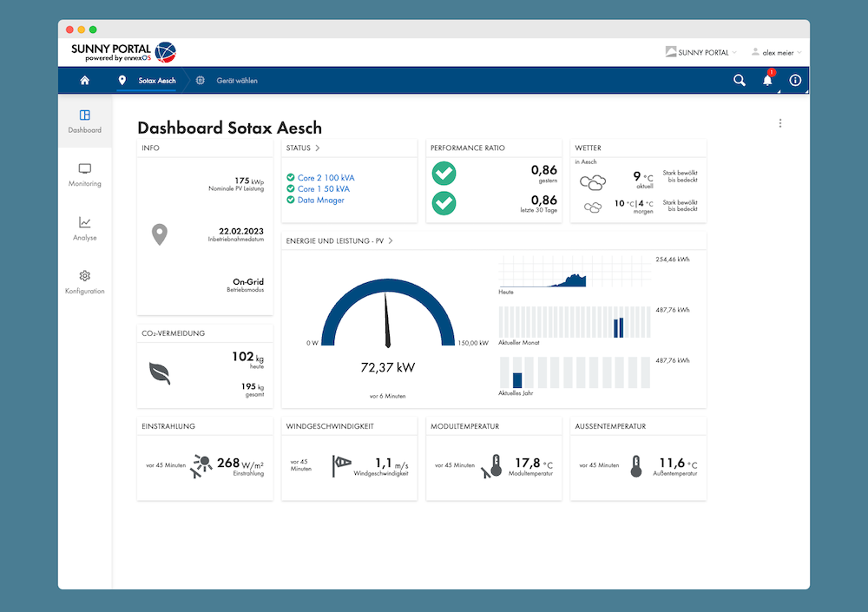This screenshot has width=868, height=612.
Task: Open the alex meier user dropdown
Action: [x=776, y=53]
